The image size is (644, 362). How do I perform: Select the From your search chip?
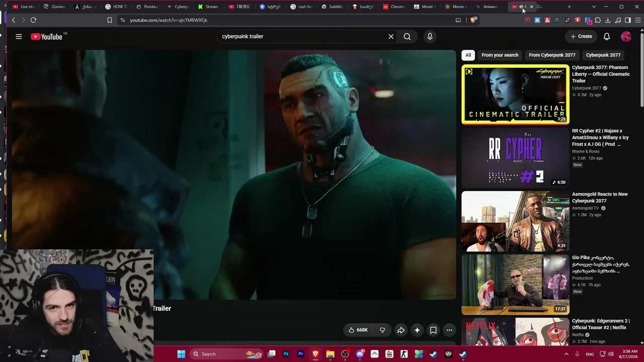[500, 55]
